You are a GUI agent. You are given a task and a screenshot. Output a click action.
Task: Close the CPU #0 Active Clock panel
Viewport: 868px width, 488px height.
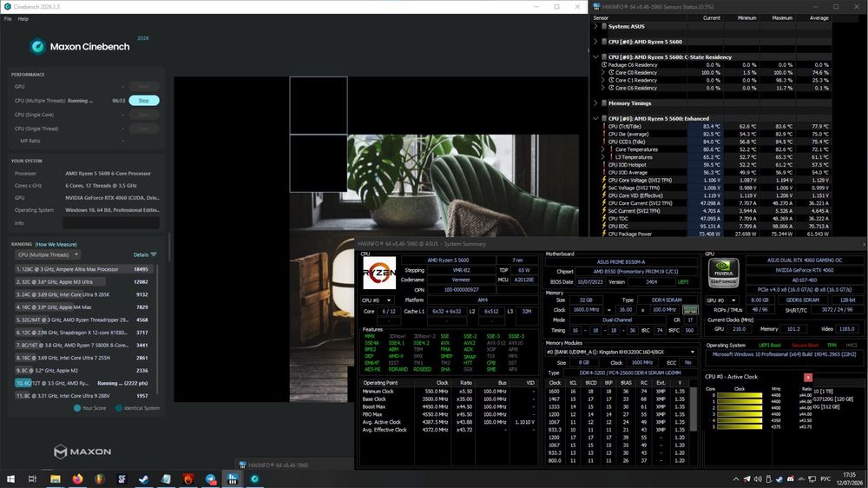click(x=807, y=377)
